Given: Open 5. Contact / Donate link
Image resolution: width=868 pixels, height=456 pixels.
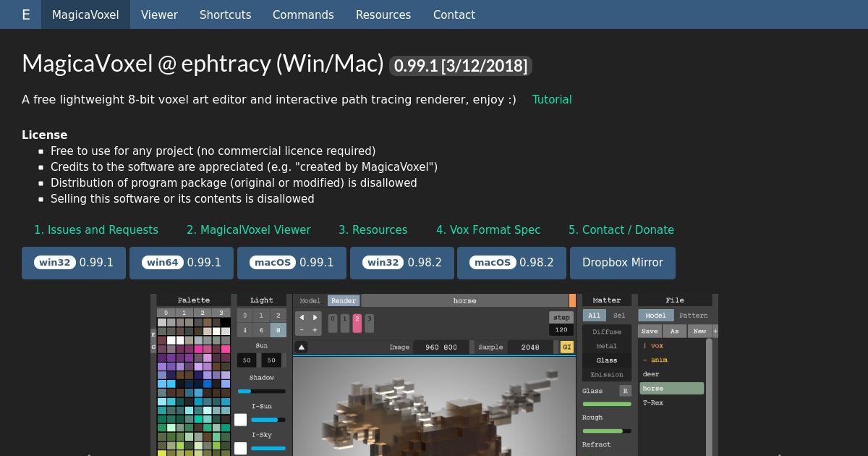Looking at the screenshot, I should click(x=621, y=229).
